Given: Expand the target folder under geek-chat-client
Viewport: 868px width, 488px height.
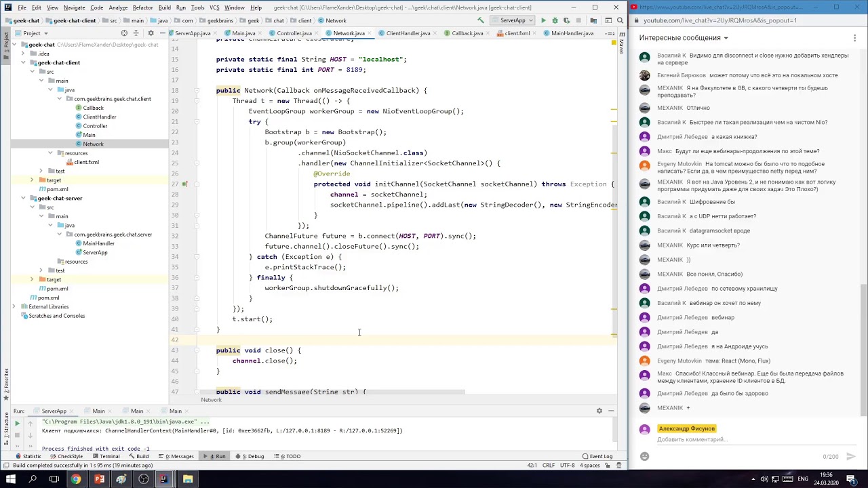Looking at the screenshot, I should click(x=32, y=180).
